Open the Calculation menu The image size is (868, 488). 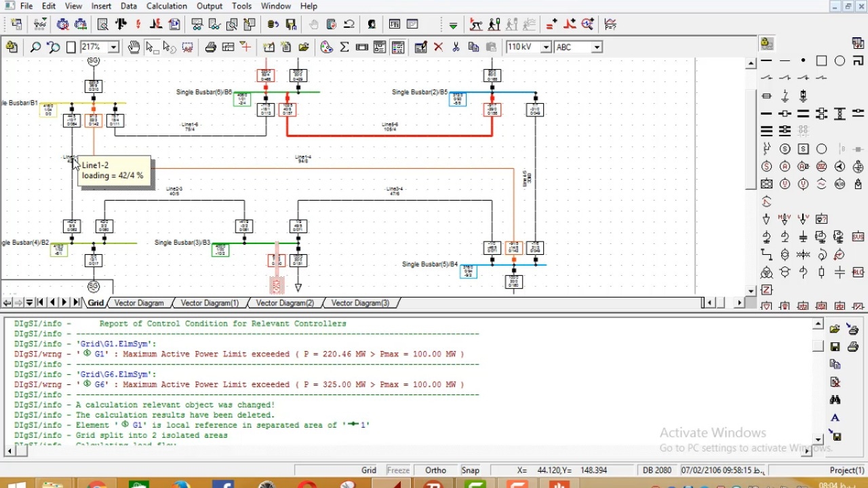pyautogui.click(x=167, y=6)
